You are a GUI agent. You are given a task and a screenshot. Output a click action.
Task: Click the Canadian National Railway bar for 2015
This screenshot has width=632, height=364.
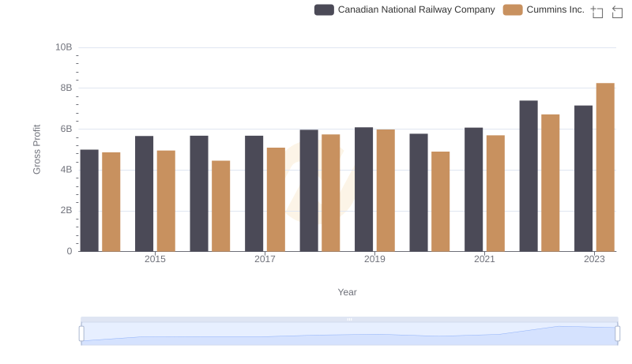coord(145,193)
